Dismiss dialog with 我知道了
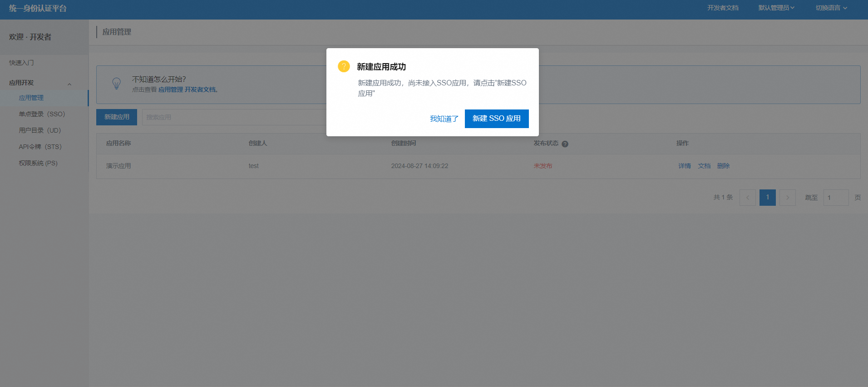868x387 pixels. [x=444, y=119]
